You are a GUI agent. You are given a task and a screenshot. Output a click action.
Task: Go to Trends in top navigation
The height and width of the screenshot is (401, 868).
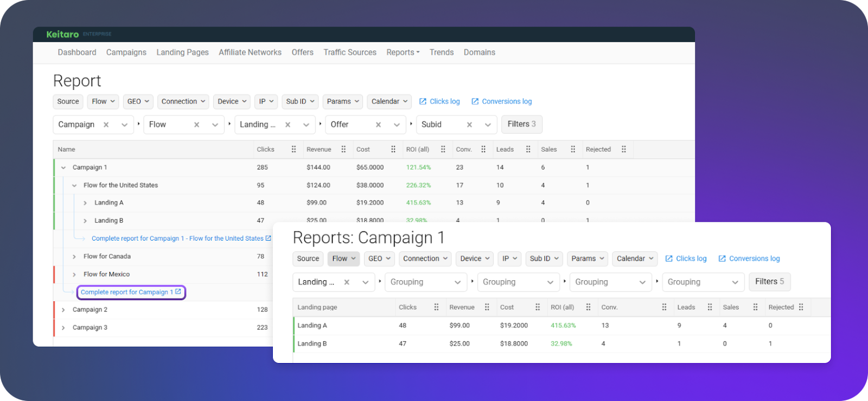tap(442, 53)
